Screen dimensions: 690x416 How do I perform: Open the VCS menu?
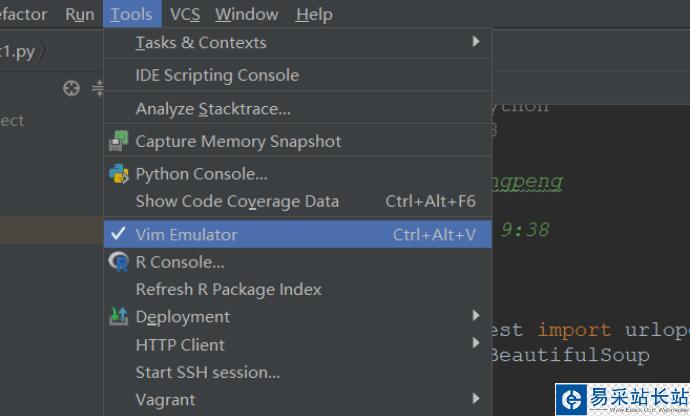(x=185, y=14)
